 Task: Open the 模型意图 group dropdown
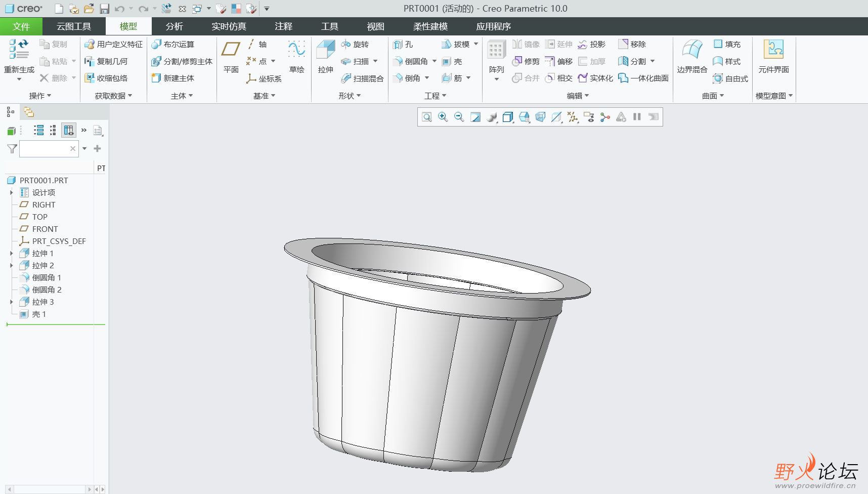pos(774,96)
